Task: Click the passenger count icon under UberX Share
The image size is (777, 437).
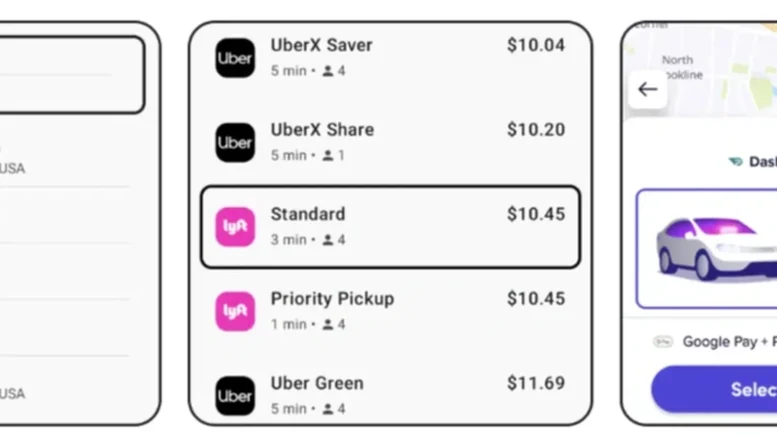Action: tap(327, 156)
